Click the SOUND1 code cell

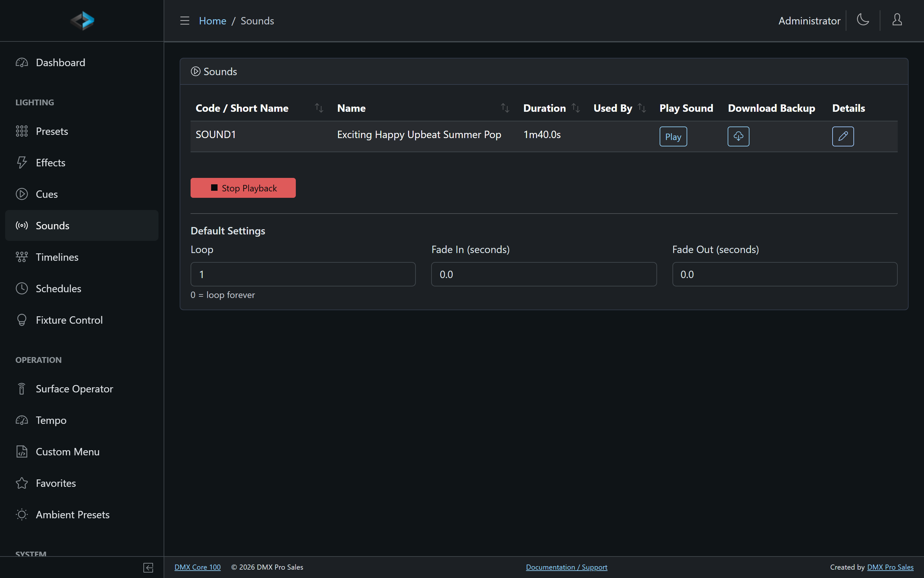(216, 135)
